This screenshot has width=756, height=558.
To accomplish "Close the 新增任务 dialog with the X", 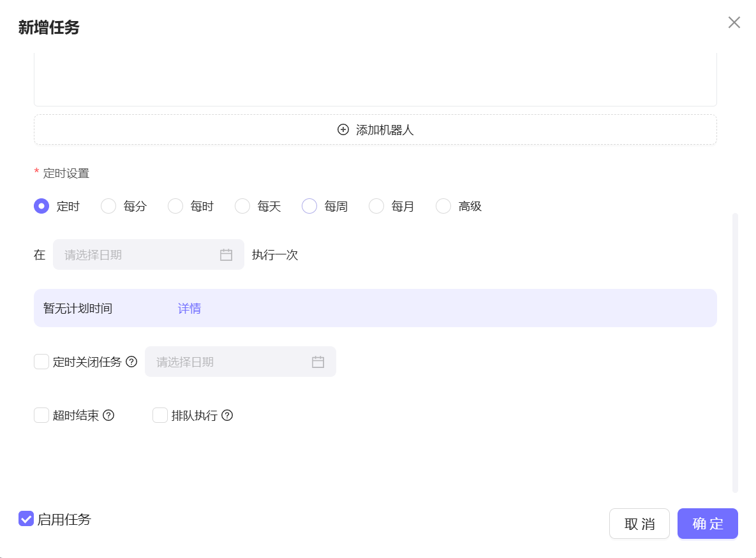I will 734,22.
